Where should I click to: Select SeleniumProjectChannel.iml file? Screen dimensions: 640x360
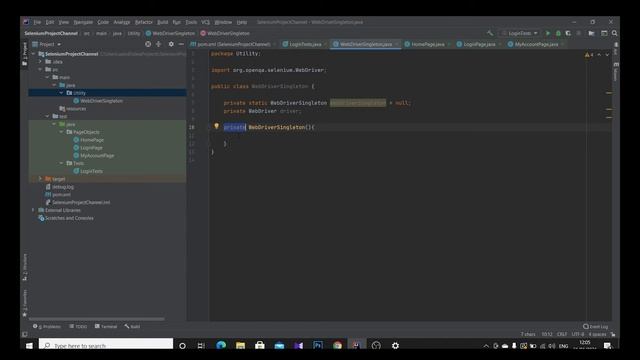[x=78, y=202]
